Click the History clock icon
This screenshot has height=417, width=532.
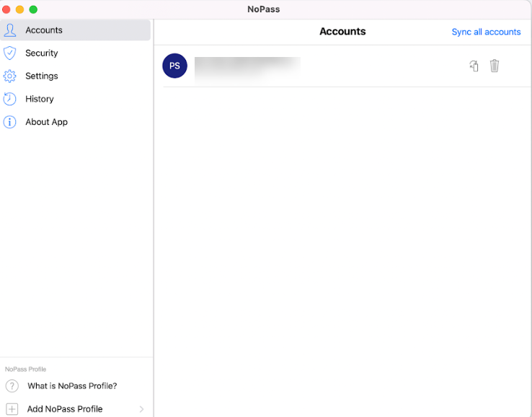tap(10, 99)
